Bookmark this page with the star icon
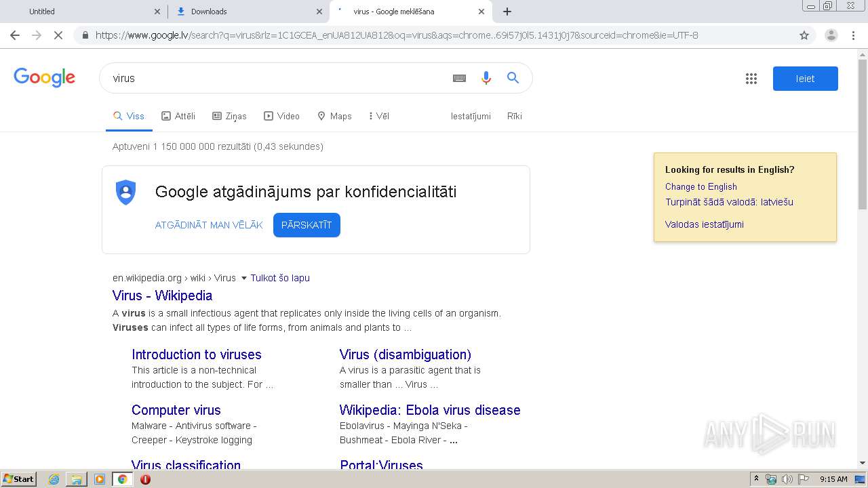Screen dimensions: 868x488 click(x=804, y=35)
